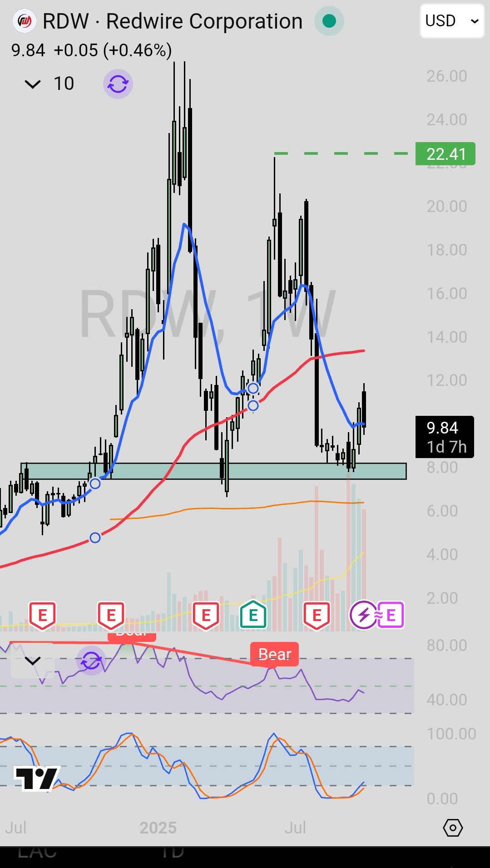
Task: Open the green earnings E marker
Action: click(x=253, y=615)
